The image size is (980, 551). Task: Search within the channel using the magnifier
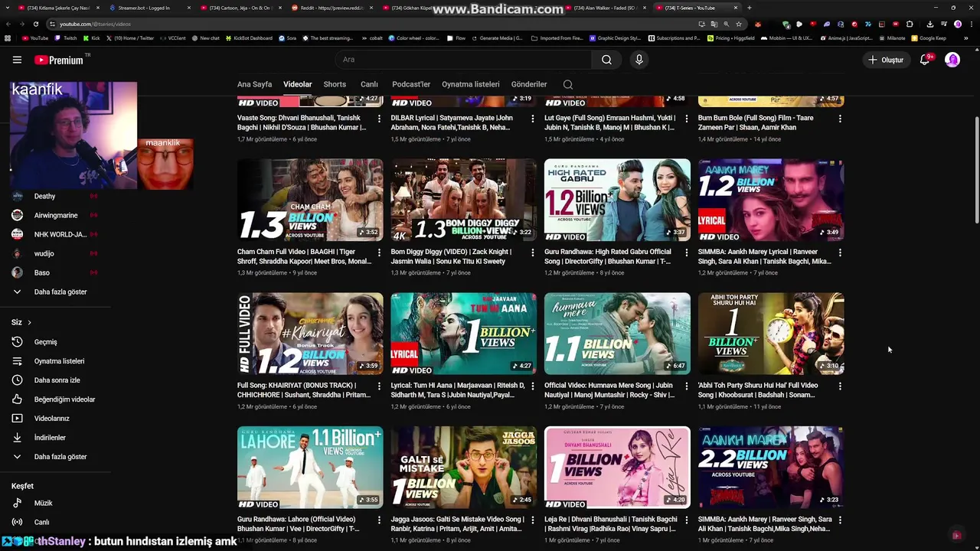point(567,84)
